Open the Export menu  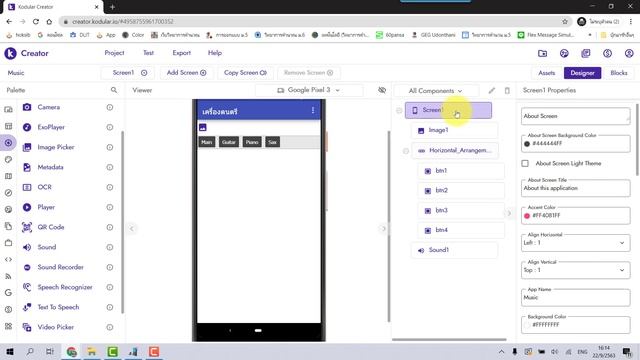[182, 53]
